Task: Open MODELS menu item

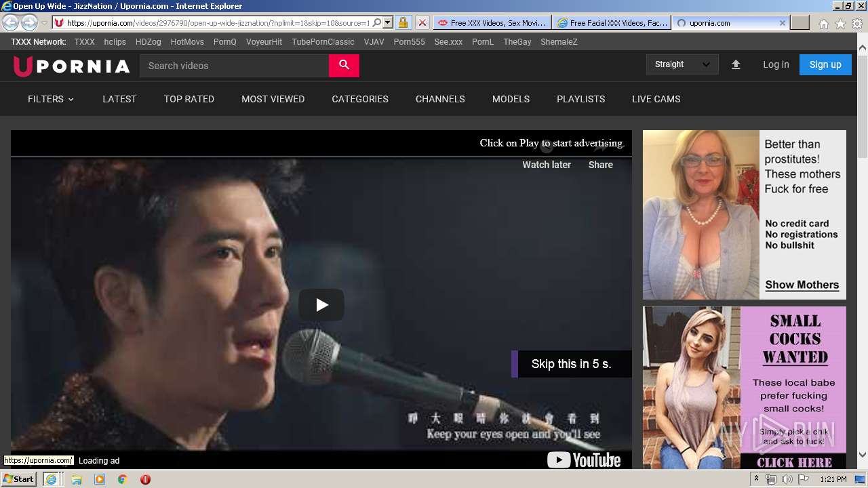Action: [511, 99]
